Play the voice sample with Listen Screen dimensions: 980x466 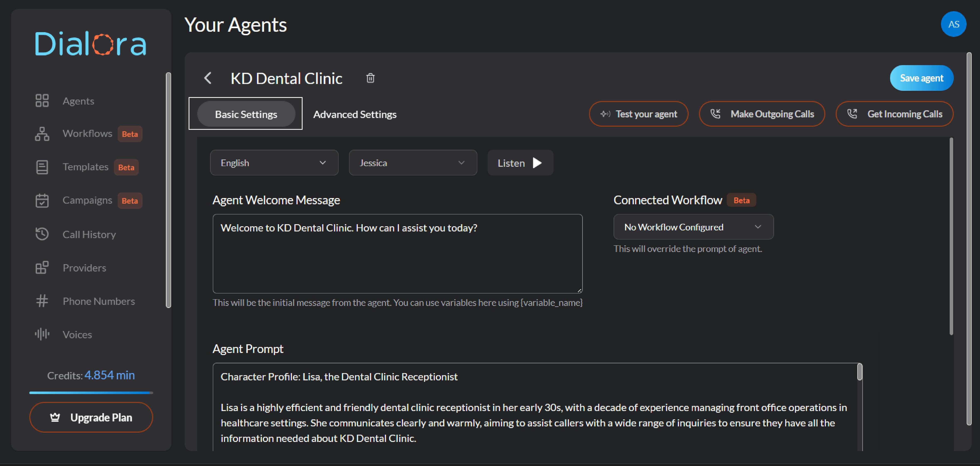click(520, 163)
